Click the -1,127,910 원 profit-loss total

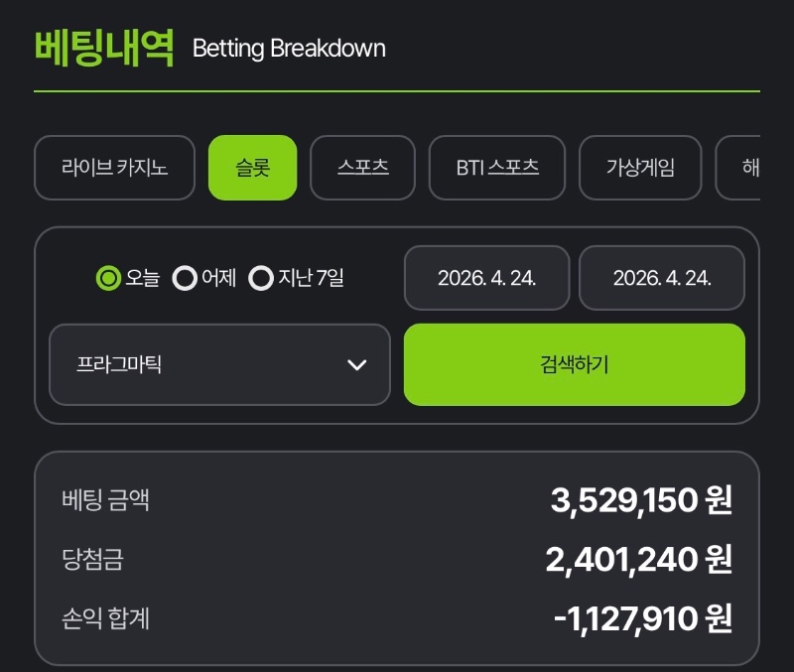(x=642, y=619)
